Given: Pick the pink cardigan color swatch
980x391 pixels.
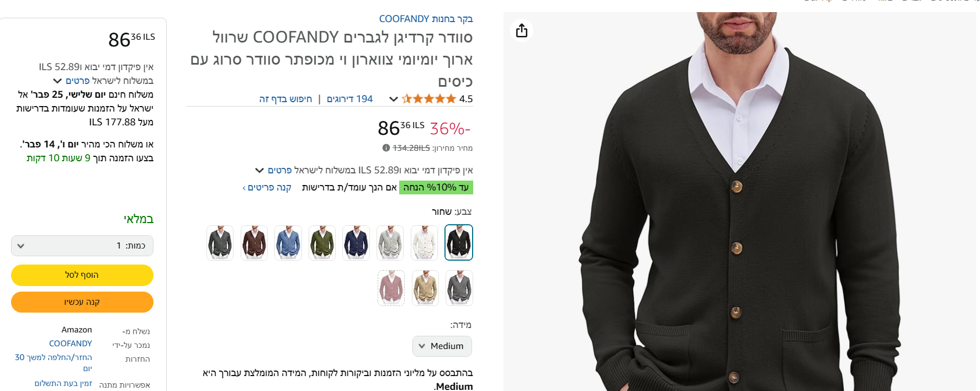Looking at the screenshot, I should pos(391,288).
